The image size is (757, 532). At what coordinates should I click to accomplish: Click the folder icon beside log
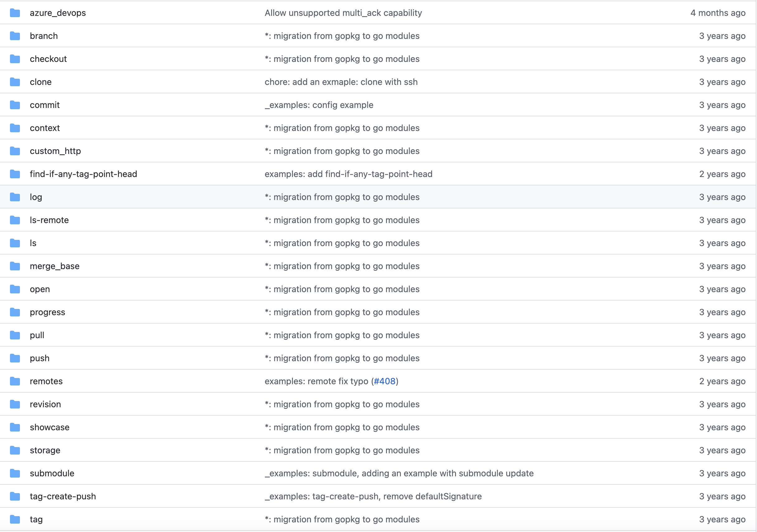pyautogui.click(x=15, y=197)
